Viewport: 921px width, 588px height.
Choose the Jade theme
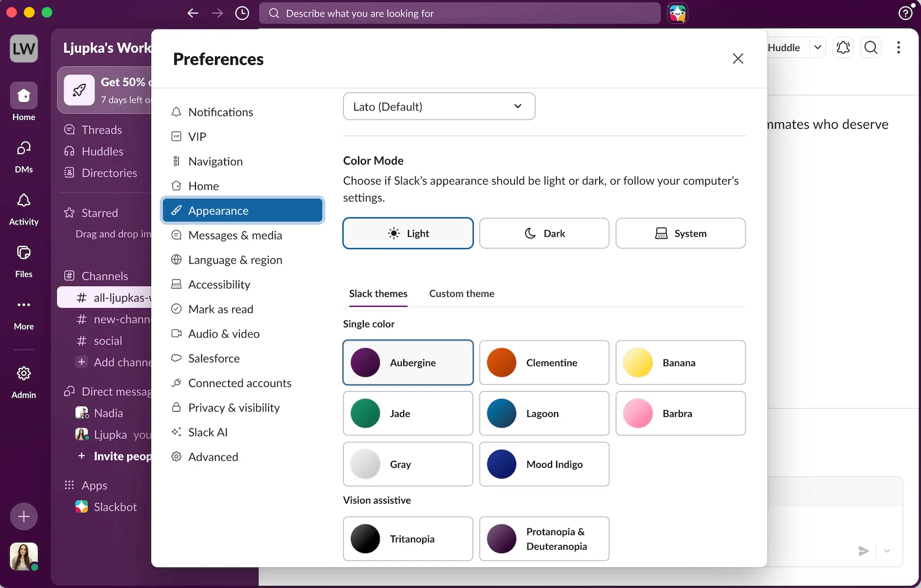pos(408,413)
